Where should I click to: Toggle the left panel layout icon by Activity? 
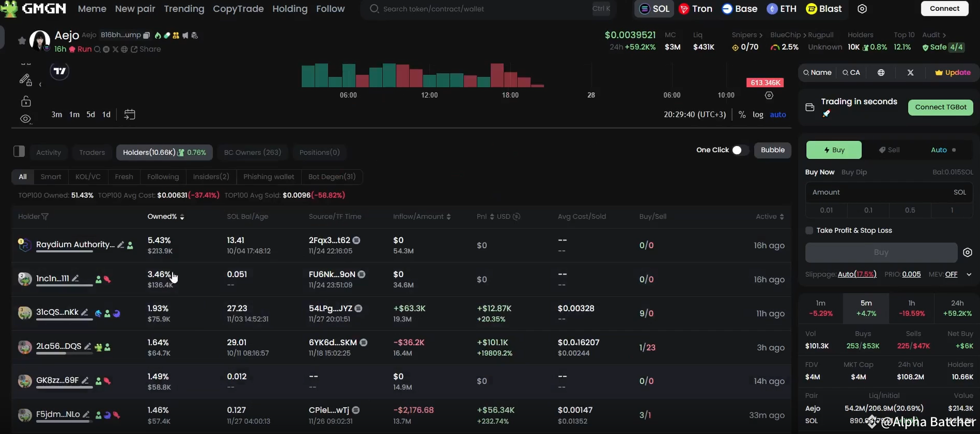19,151
